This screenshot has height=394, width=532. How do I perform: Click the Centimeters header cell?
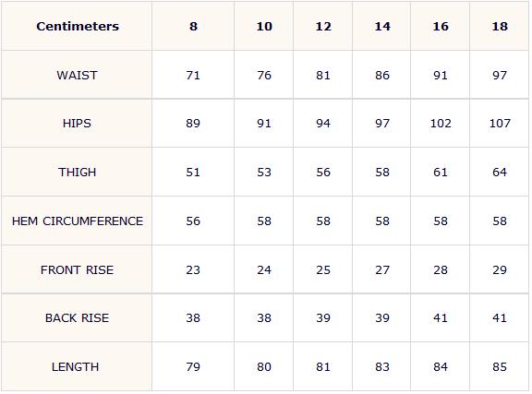coord(78,27)
